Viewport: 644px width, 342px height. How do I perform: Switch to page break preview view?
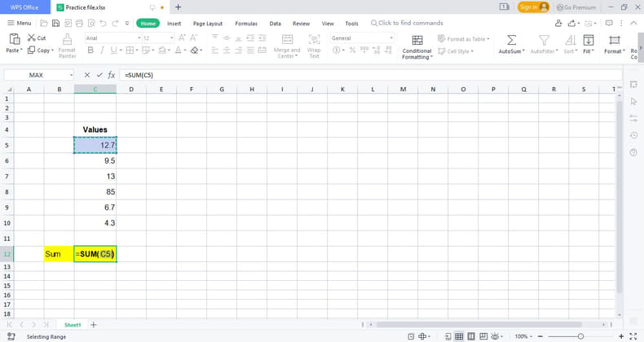[x=471, y=336]
